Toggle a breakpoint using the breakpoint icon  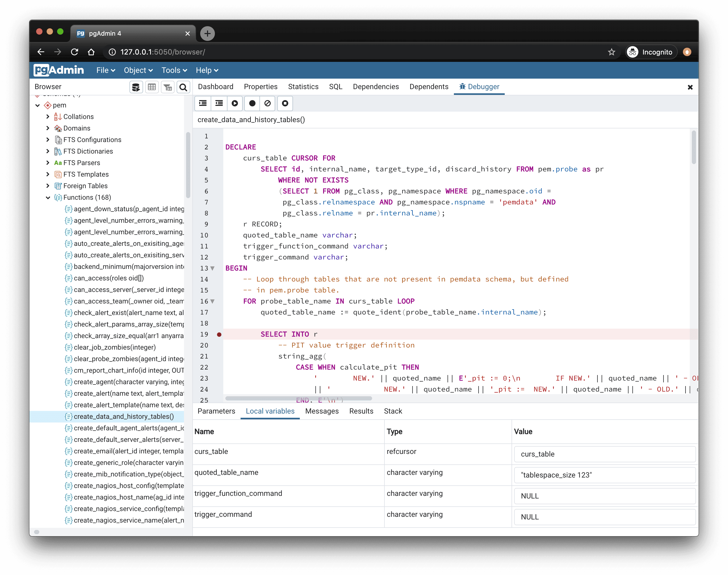click(252, 103)
